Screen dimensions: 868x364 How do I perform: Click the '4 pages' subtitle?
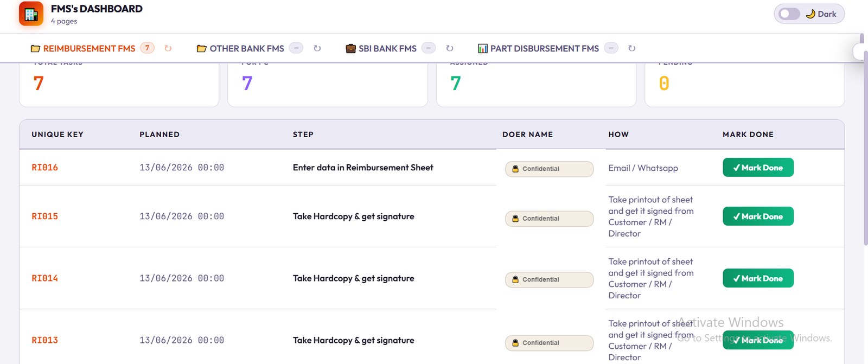pyautogui.click(x=64, y=21)
